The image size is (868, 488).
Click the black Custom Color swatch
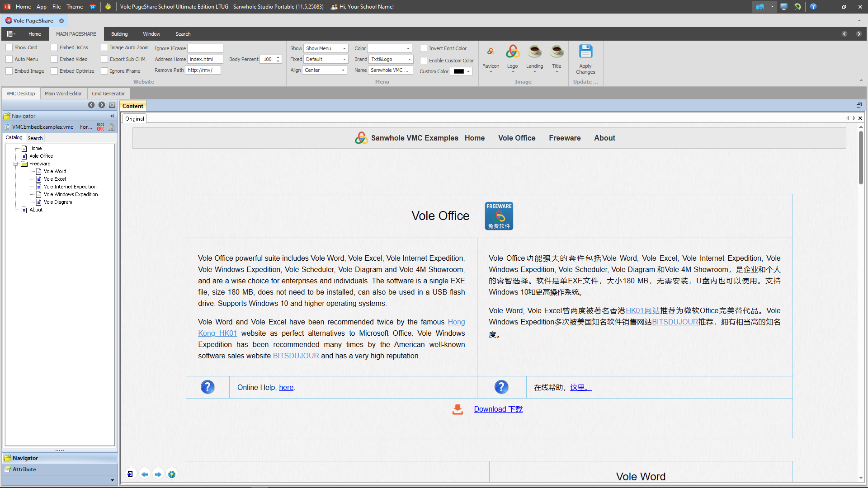pyautogui.click(x=458, y=71)
